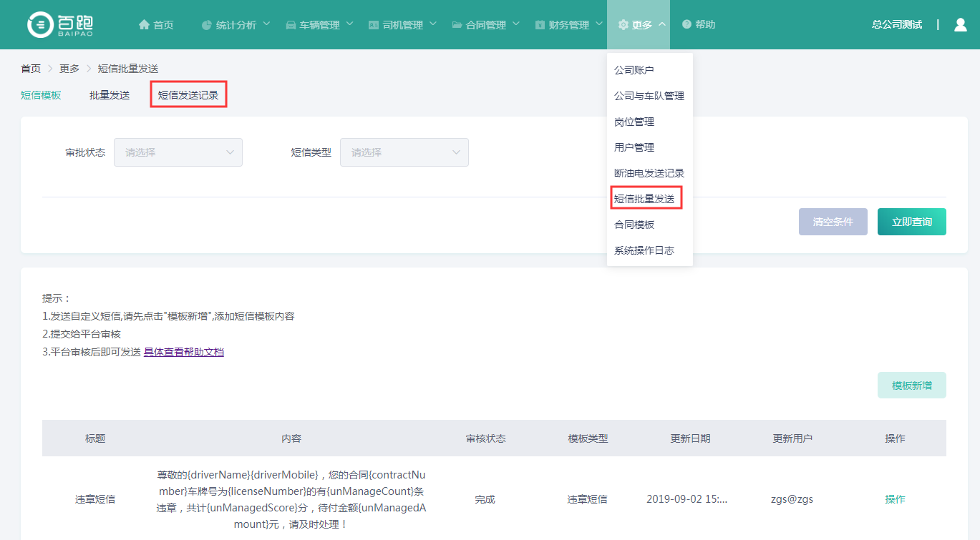Open the user profile avatar icon

pyautogui.click(x=960, y=25)
